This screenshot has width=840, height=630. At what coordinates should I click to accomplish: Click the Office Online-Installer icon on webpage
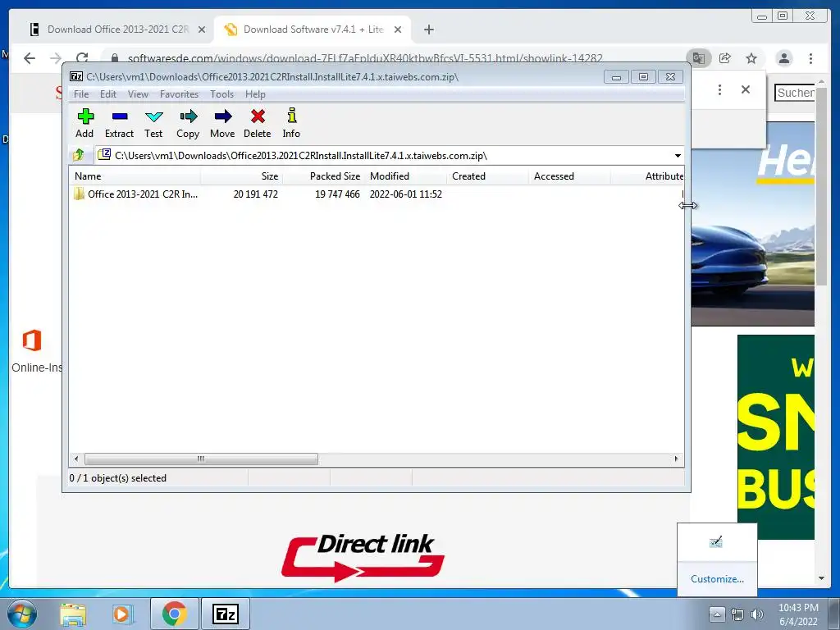point(32,340)
